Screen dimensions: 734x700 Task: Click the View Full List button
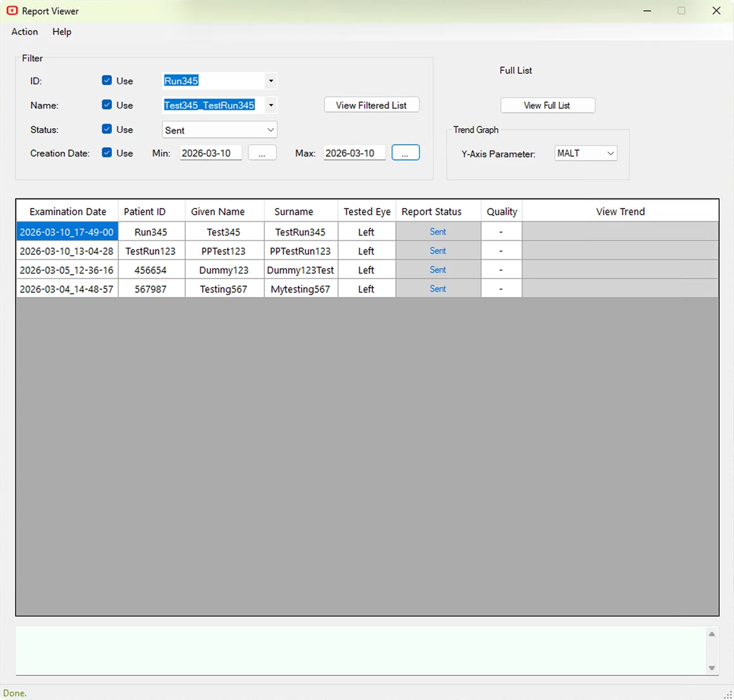click(x=547, y=105)
